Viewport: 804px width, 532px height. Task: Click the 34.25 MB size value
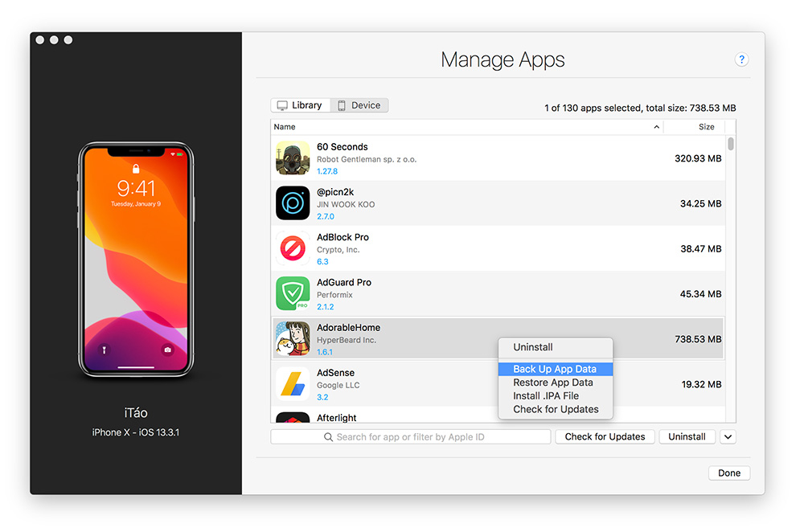(700, 203)
